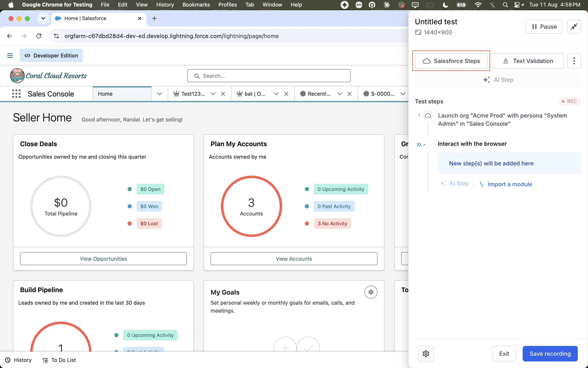Open My Goals settings gear
This screenshot has width=588, height=368.
(x=371, y=292)
